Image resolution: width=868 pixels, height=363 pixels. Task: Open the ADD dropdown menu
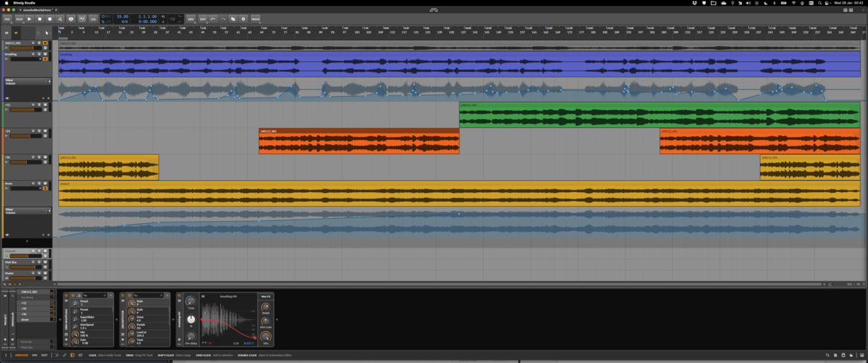click(x=191, y=19)
